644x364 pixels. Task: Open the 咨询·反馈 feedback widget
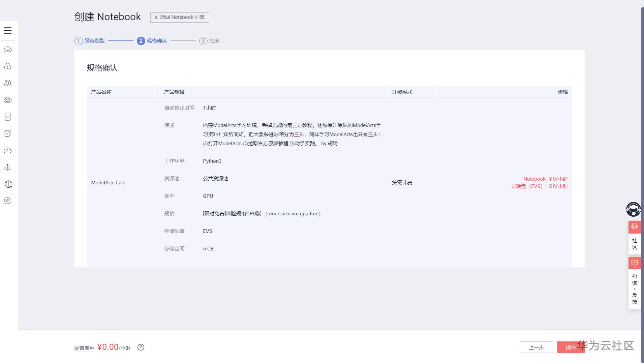coord(635,283)
